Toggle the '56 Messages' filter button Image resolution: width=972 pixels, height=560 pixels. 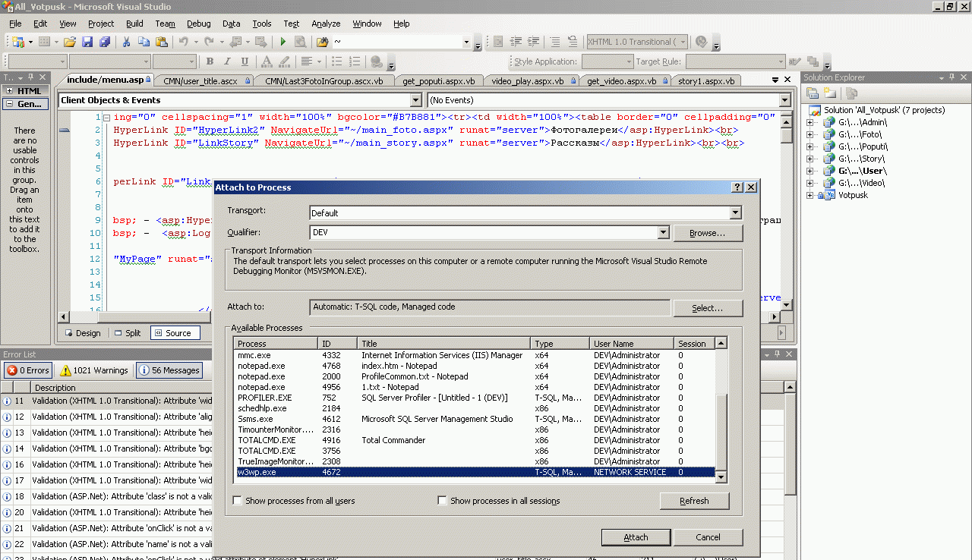169,370
